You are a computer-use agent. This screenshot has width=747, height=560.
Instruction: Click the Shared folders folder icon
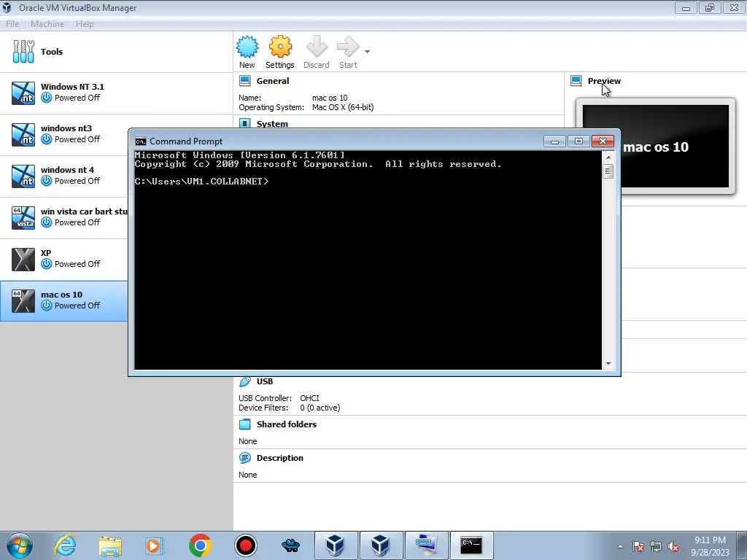(245, 424)
